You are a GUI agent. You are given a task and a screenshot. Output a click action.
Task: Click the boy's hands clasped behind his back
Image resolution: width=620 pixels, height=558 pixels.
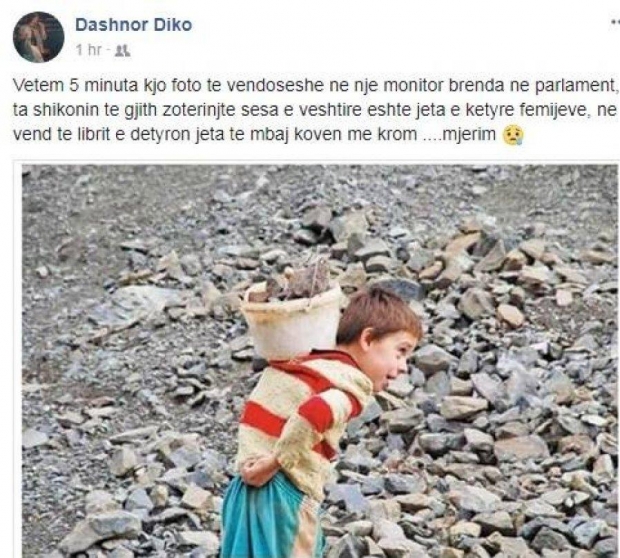click(x=258, y=469)
